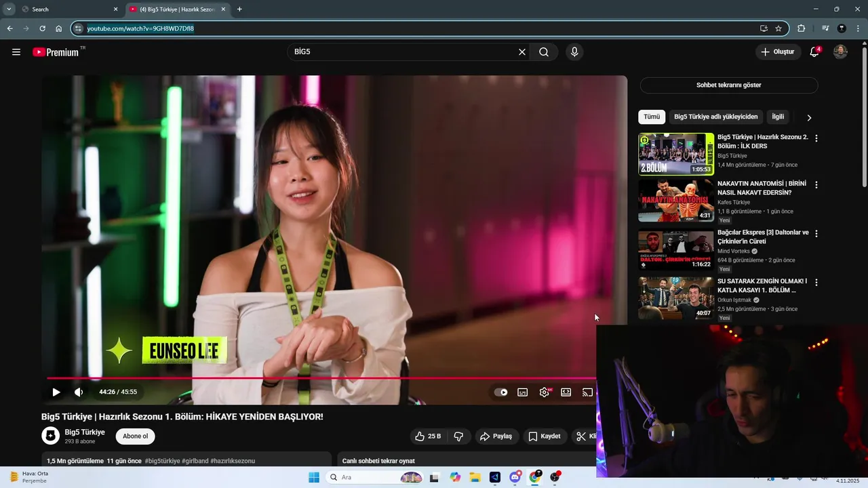
Task: Open SU SATARAK ZENGİN OLMAK video title
Action: point(762,285)
